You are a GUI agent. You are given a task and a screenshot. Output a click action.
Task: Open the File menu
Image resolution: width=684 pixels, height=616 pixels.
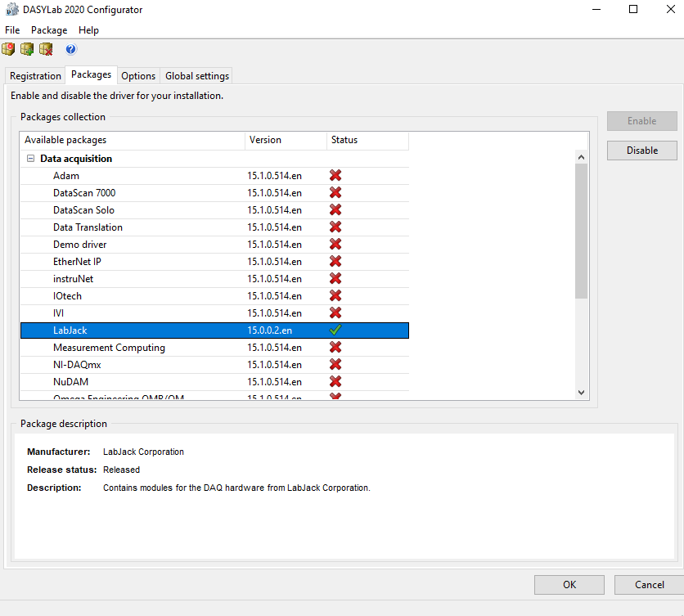point(12,29)
